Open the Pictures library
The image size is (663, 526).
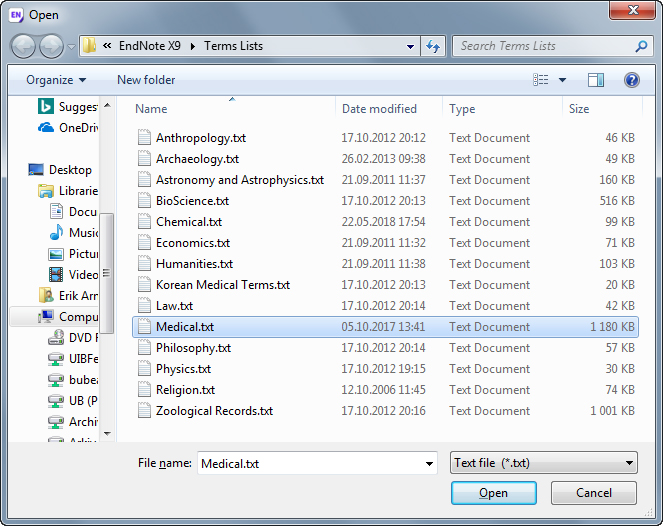73,254
